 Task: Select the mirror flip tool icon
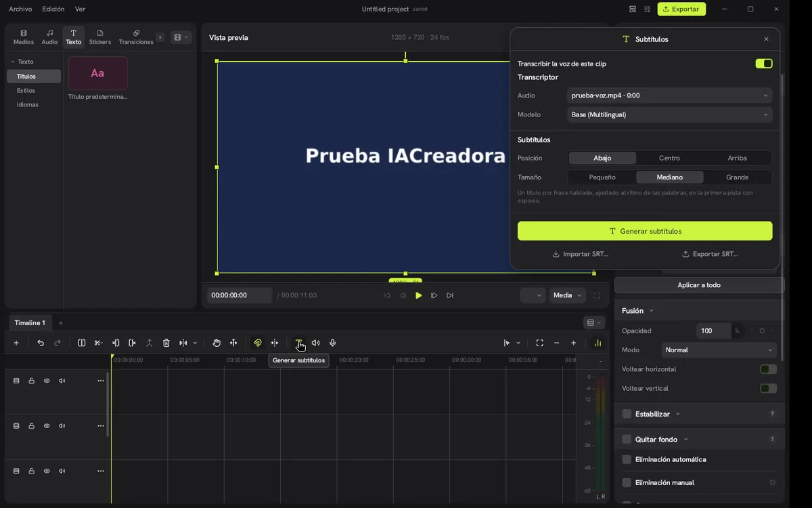(183, 343)
